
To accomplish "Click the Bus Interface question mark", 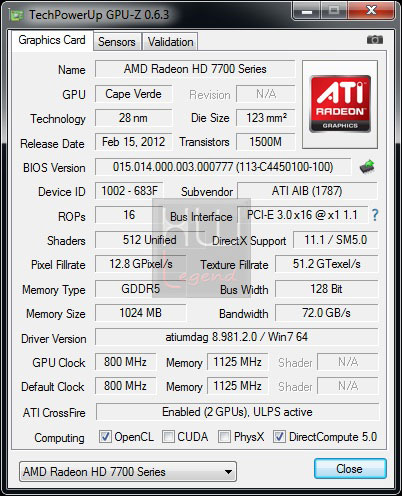I will click(x=375, y=215).
